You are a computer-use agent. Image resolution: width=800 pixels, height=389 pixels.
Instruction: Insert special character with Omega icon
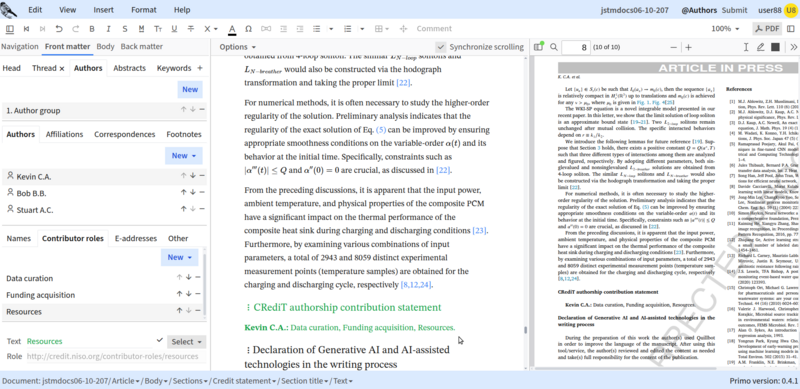(248, 29)
